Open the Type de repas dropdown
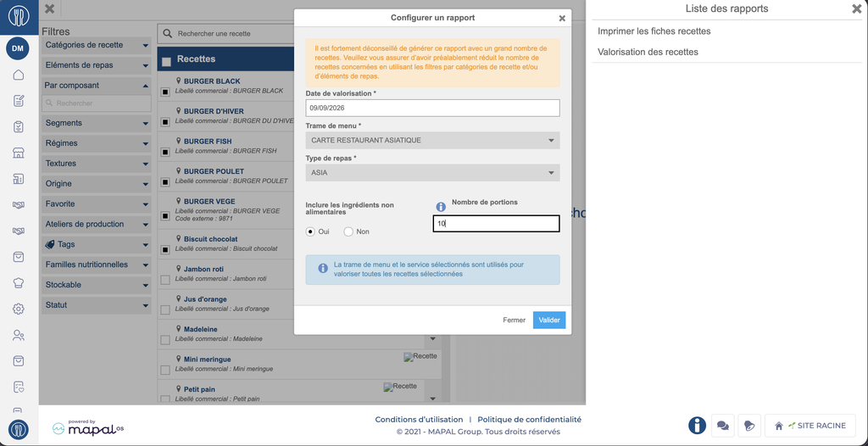The image size is (868, 446). pyautogui.click(x=432, y=172)
